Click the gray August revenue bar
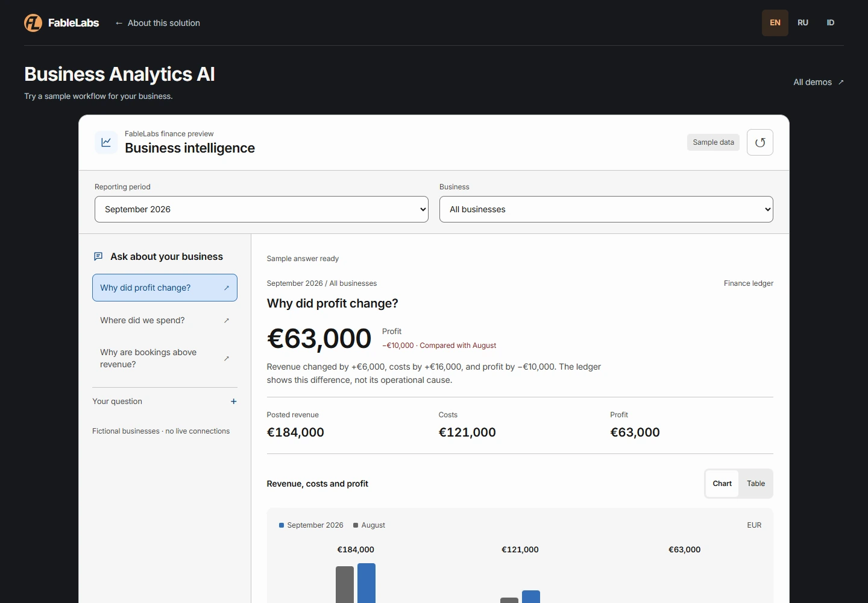 [x=345, y=584]
